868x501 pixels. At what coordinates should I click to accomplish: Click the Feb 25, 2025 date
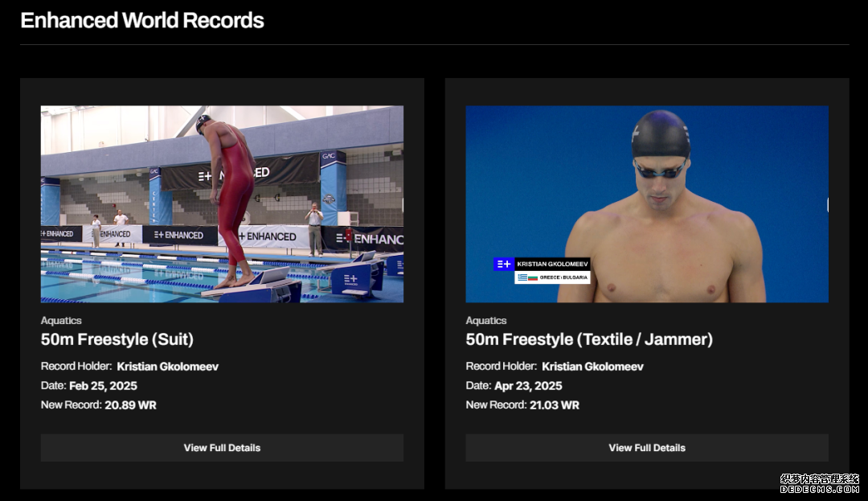tap(103, 386)
